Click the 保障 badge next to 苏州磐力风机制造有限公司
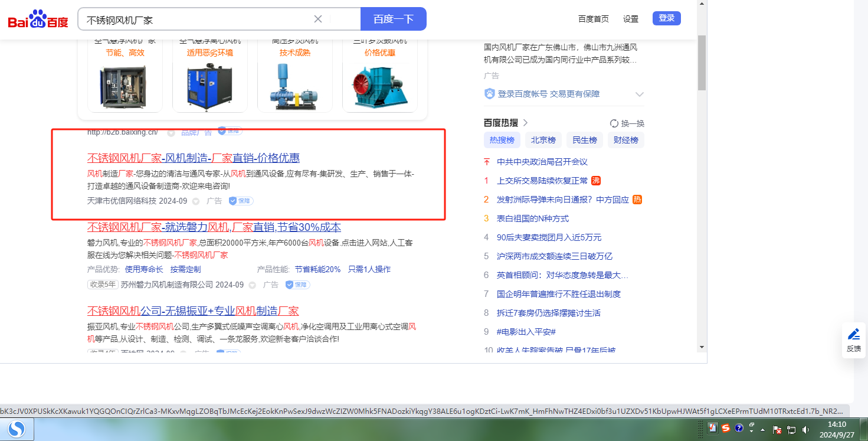The height and width of the screenshot is (441, 868). pos(297,285)
